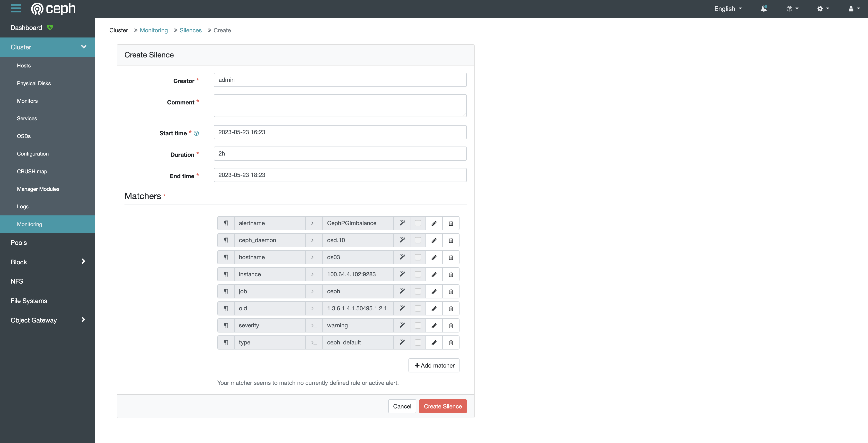Toggle regex checkbox for severity matcher
This screenshot has width=868, height=443.
point(418,325)
